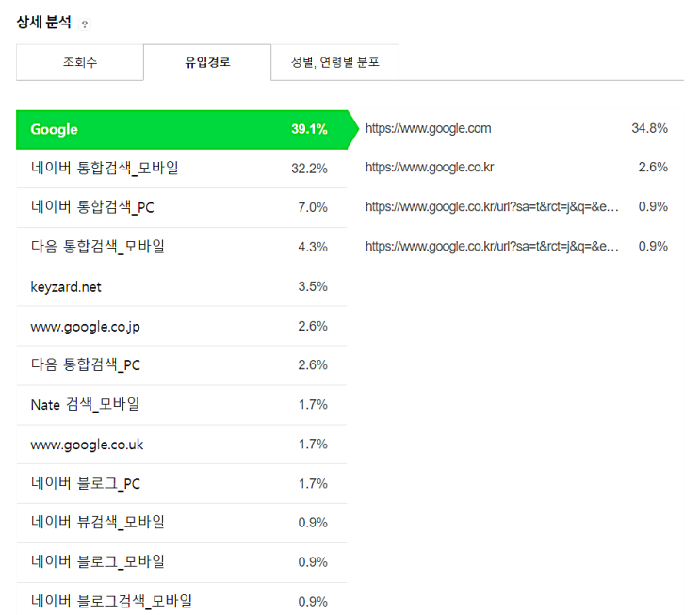Click the help question mark icon beside 상세 분석
This screenshot has width=700, height=615.
[85, 24]
